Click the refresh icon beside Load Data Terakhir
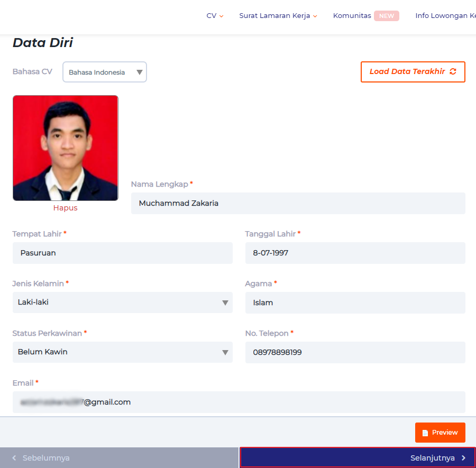This screenshot has height=468, width=476. click(x=453, y=72)
